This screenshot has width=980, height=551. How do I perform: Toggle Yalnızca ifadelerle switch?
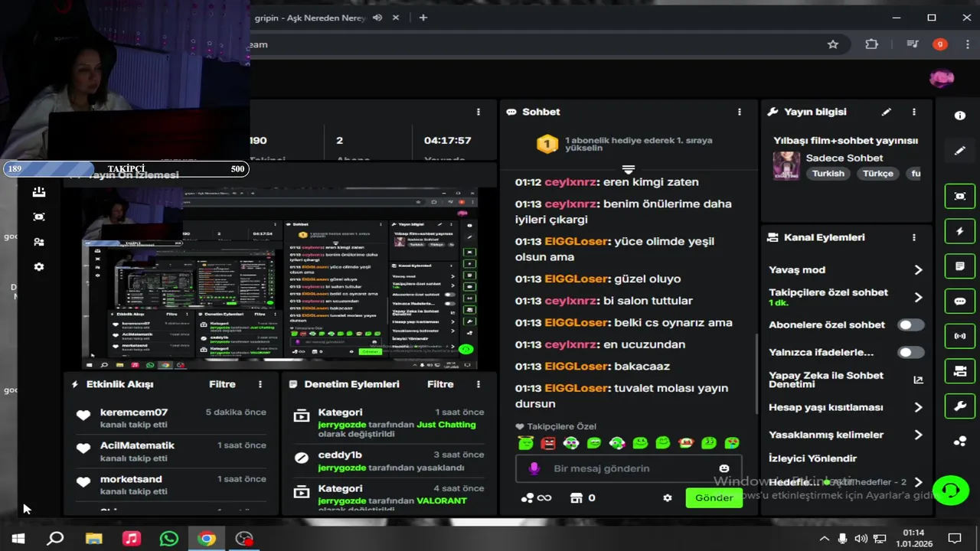coord(910,352)
